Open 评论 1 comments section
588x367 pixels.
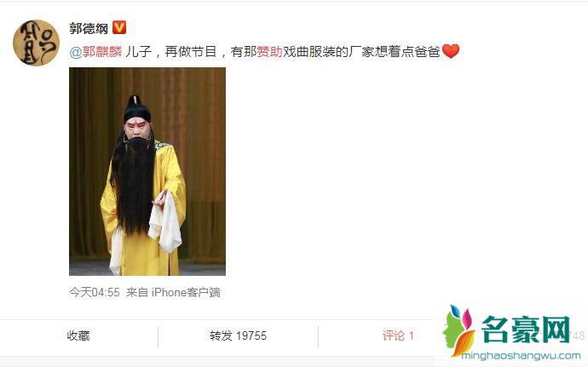pos(398,335)
